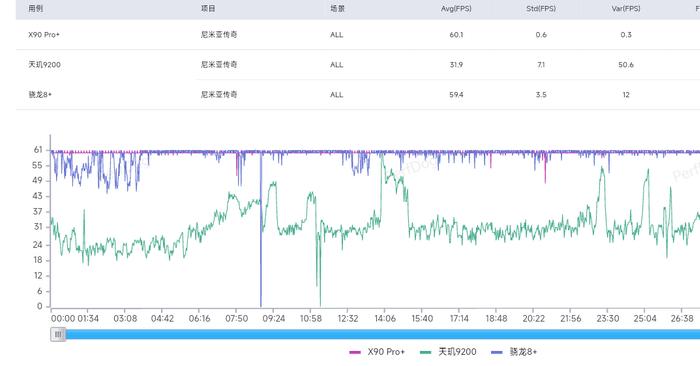Click the 17:14 time axis label
The image size is (700, 366).
(x=459, y=319)
